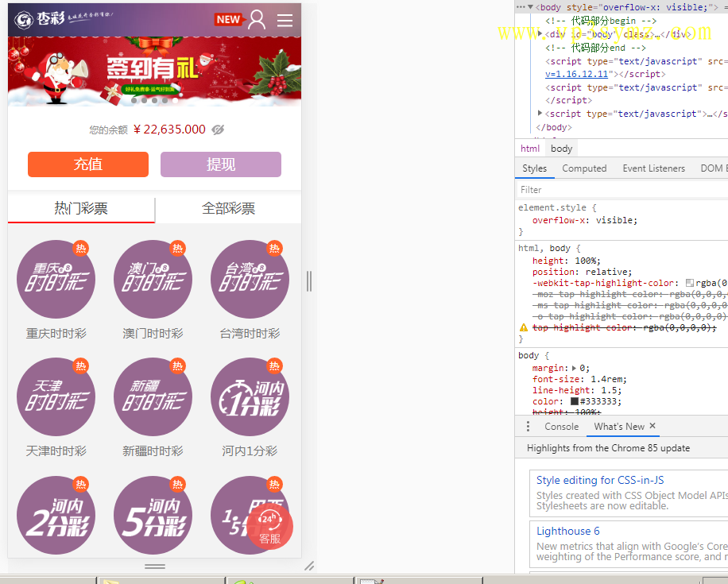The height and width of the screenshot is (584, 728).
Task: Click the tap-highlight-color rgba swatch
Action: click(x=690, y=283)
